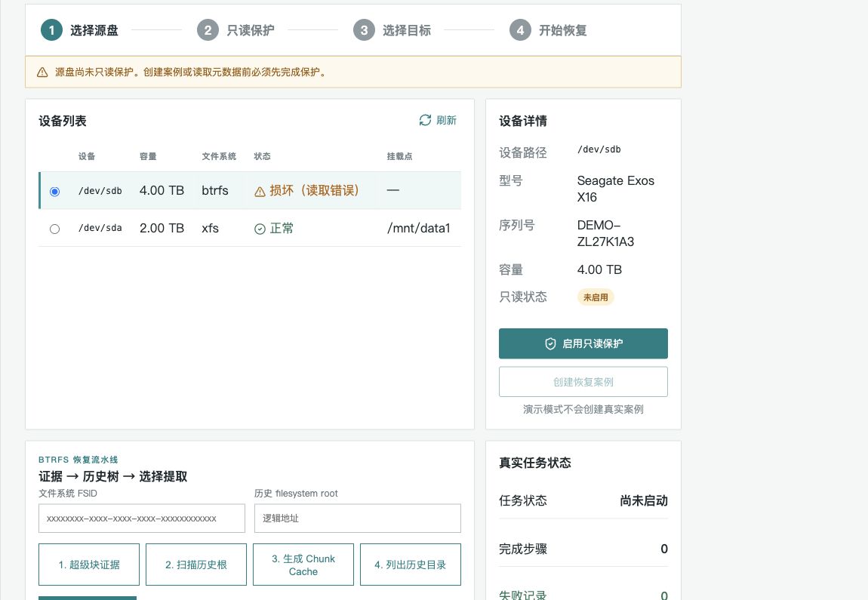Open the 开始恢复 step label

(x=562, y=30)
